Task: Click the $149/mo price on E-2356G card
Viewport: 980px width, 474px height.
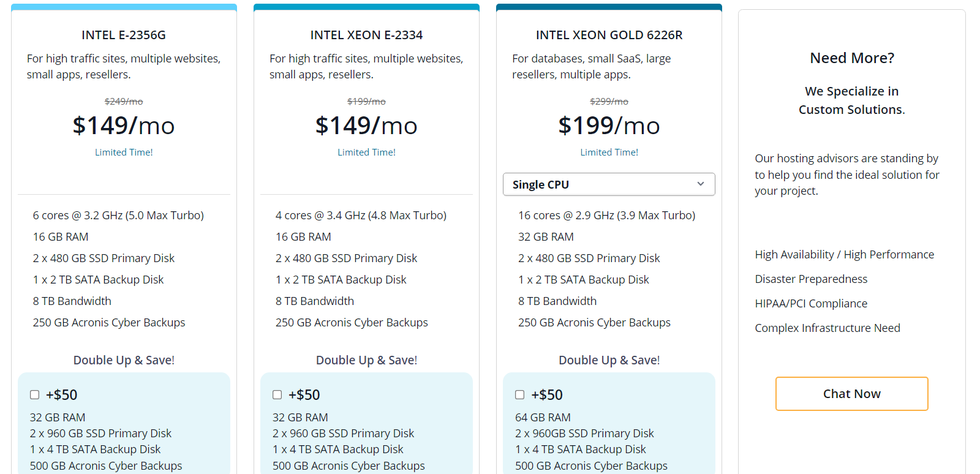Action: (124, 126)
